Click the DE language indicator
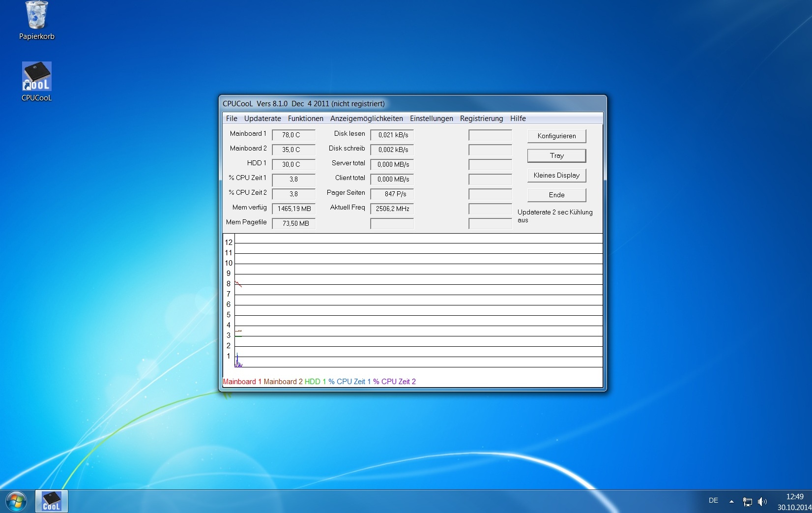Viewport: 812px width, 513px height. point(713,501)
